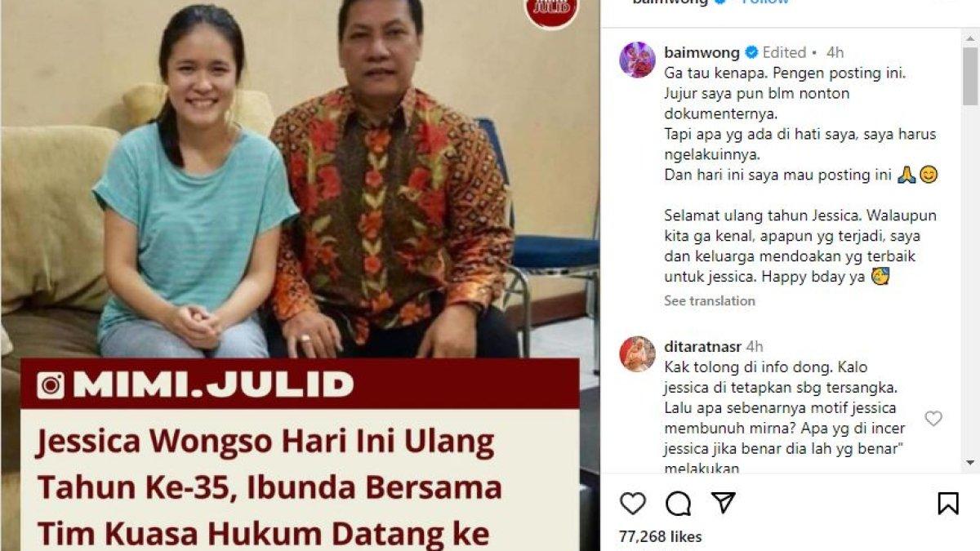The height and width of the screenshot is (551, 980).
Task: Click the scrollbar up arrow in comments
Action: coord(970,36)
